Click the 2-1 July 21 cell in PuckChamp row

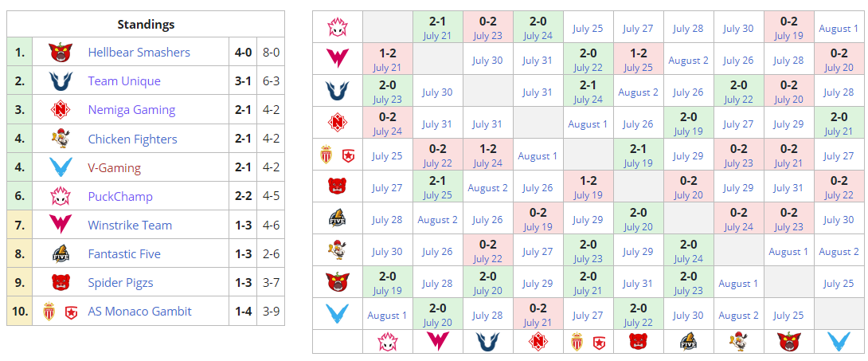(437, 28)
